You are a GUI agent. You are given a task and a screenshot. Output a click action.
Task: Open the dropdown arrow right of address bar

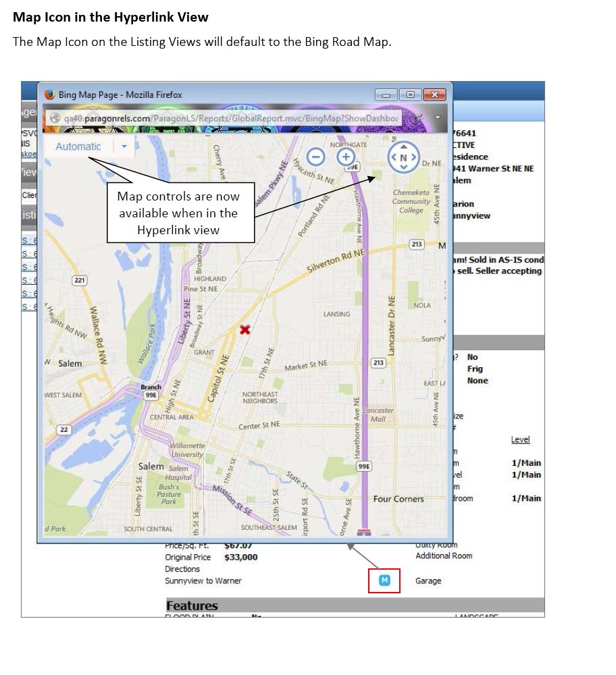tap(437, 117)
